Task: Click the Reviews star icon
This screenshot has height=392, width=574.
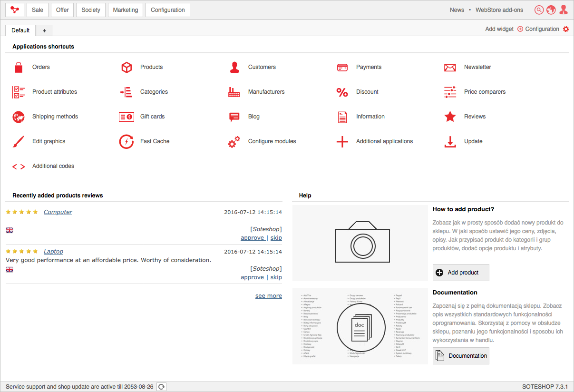Action: 450,117
